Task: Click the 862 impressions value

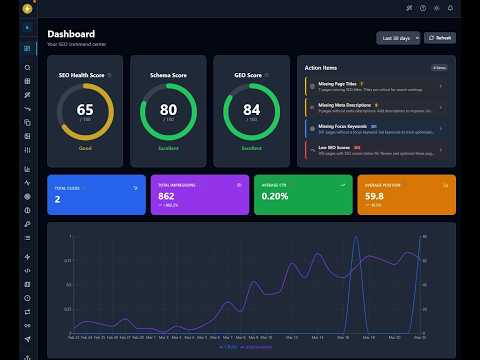Action: point(166,196)
